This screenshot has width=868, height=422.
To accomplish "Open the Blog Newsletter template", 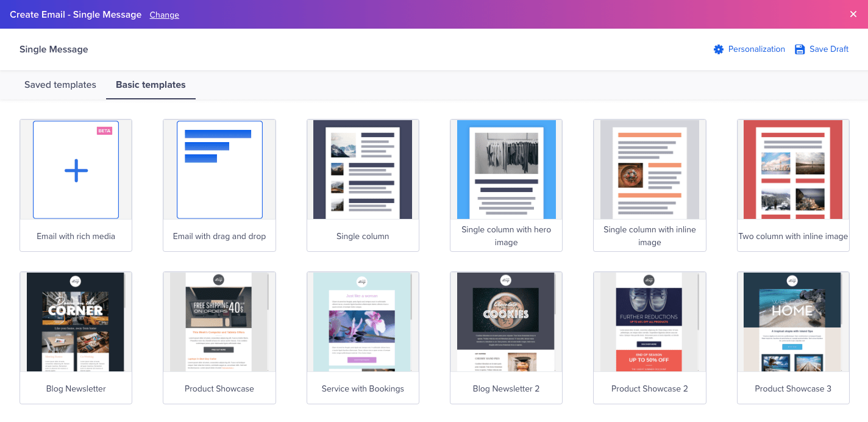I will 76,322.
